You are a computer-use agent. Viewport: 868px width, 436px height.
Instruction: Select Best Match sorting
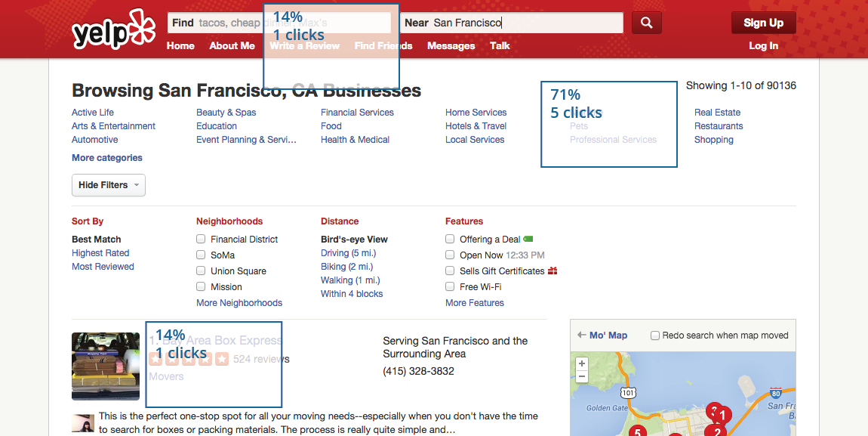click(x=97, y=240)
